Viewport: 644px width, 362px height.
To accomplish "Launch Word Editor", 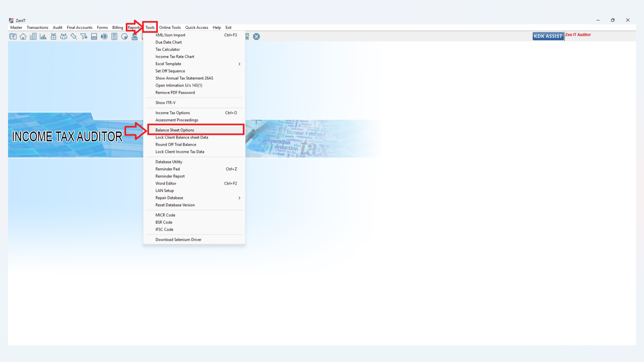I will point(194,183).
